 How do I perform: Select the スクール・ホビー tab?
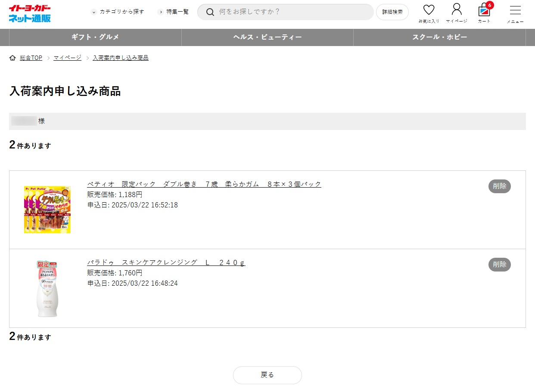[x=439, y=37]
